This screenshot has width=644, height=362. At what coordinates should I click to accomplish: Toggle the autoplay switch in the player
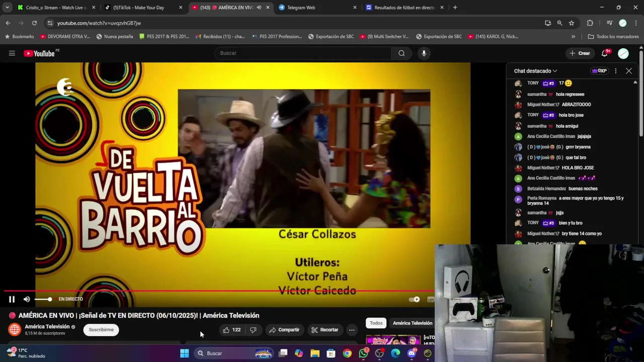pyautogui.click(x=414, y=299)
